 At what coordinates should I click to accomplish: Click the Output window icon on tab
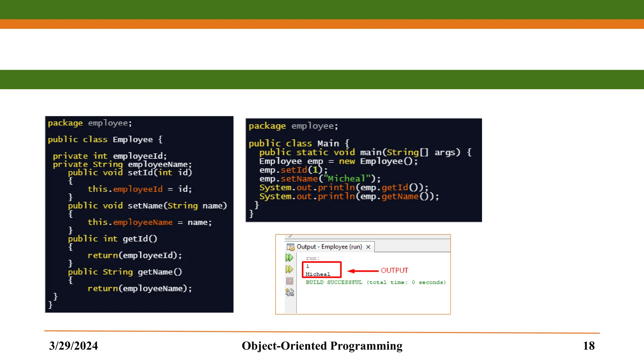[x=291, y=247]
